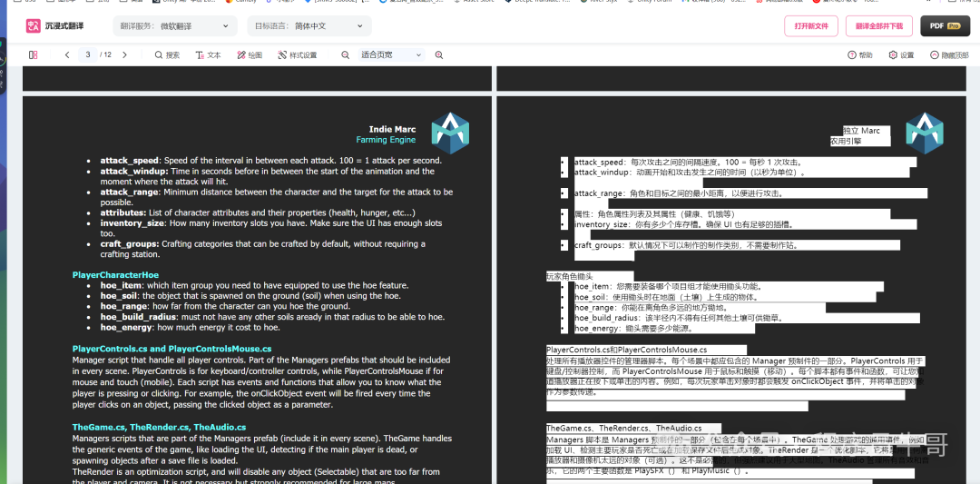Click the Indie Marc logo on the original page

[x=451, y=133]
